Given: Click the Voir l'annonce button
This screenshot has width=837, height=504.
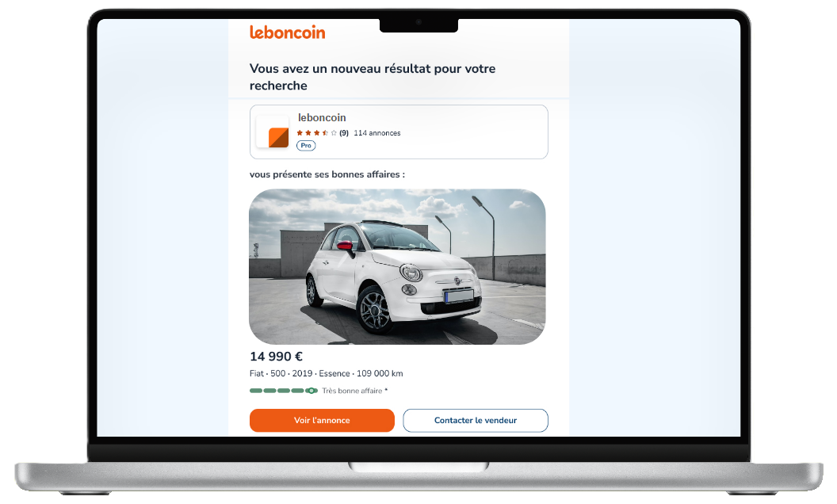Looking at the screenshot, I should coord(322,420).
